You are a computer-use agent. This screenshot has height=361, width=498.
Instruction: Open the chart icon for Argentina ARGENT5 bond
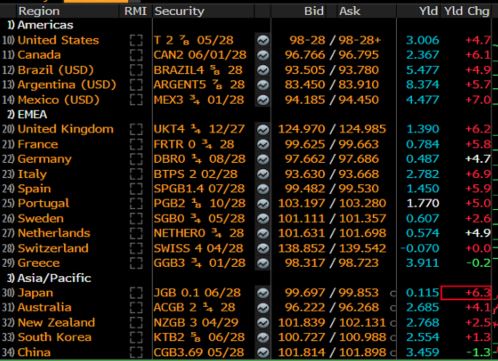tap(263, 85)
